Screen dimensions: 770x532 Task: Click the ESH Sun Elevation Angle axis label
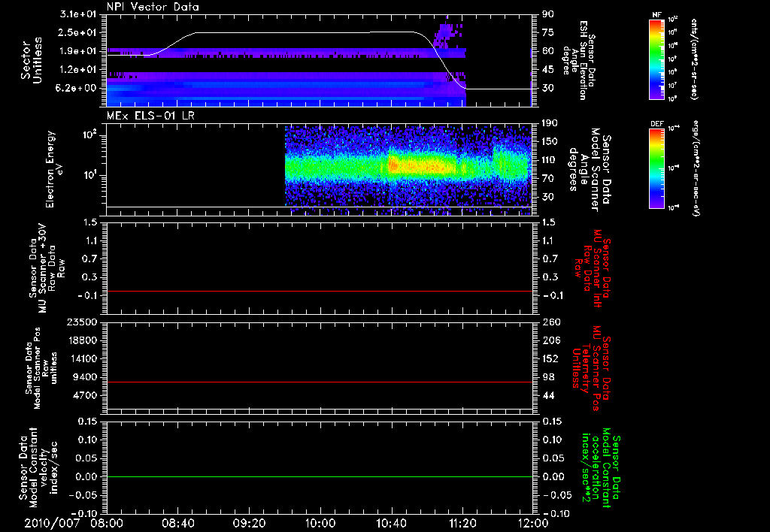pyautogui.click(x=578, y=60)
